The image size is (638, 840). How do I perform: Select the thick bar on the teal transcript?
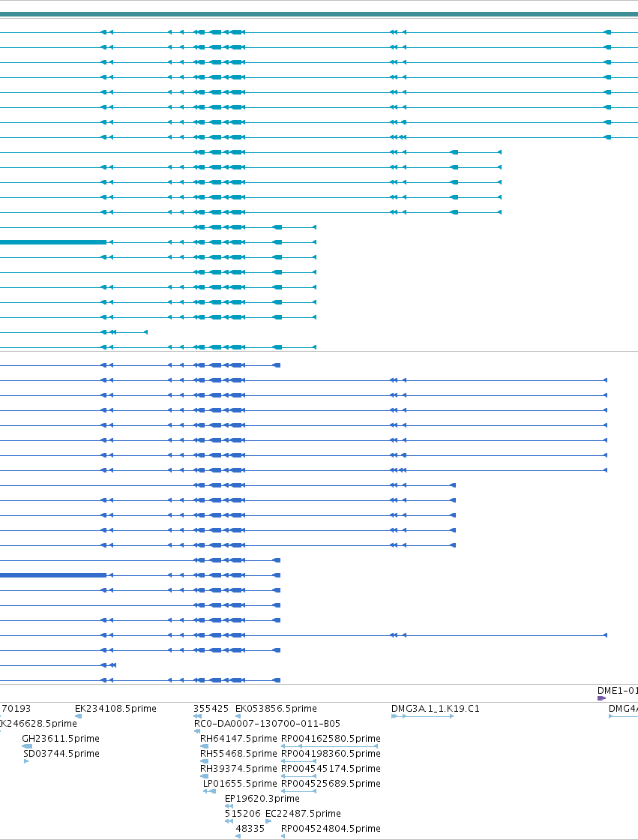[53, 242]
